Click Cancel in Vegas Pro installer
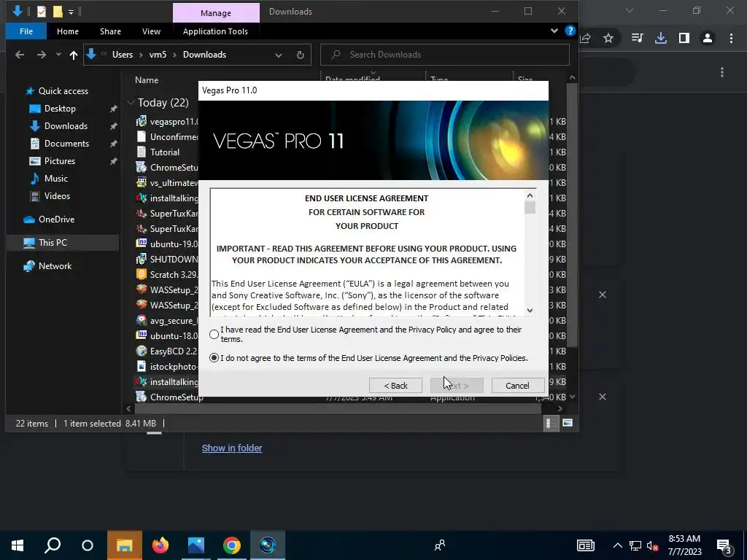Screen dimensions: 747x560 tap(517, 385)
